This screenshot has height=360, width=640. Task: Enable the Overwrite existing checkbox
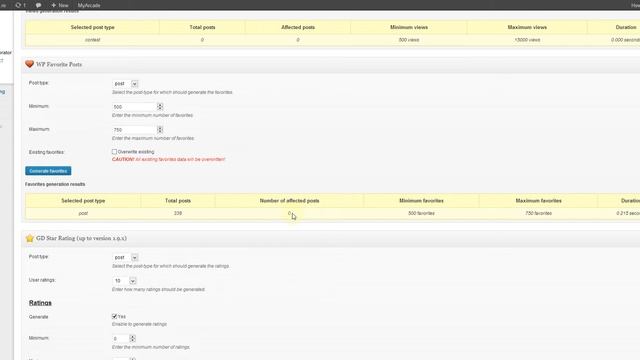[114, 151]
